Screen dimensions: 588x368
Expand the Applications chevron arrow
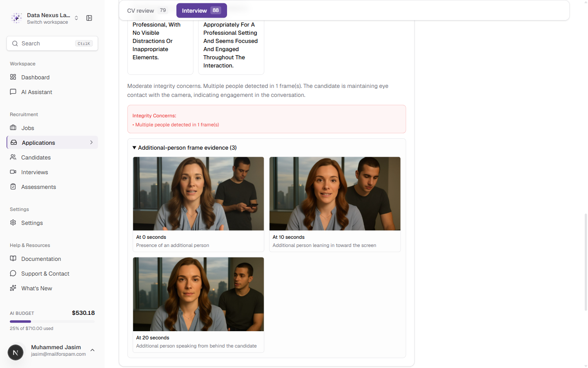(x=91, y=142)
